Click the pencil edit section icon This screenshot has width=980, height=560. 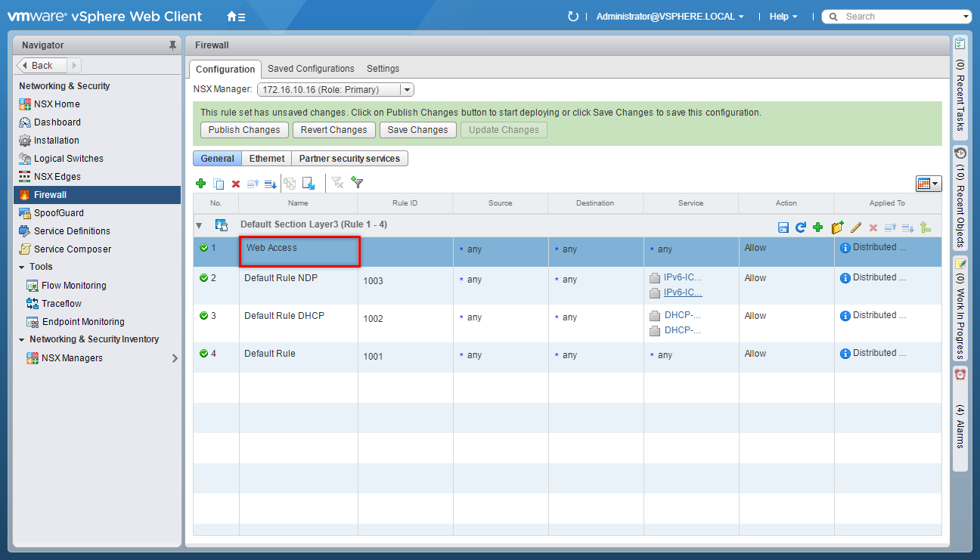click(x=856, y=227)
